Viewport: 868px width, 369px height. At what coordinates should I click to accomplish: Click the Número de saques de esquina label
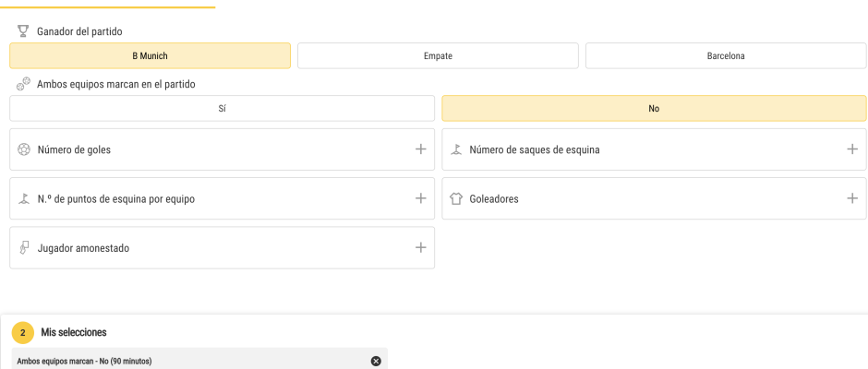[x=535, y=150]
